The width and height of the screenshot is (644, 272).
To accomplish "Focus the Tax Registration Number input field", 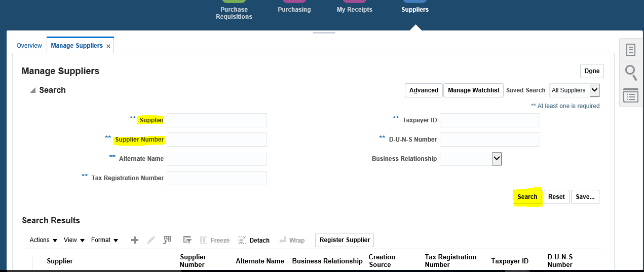I will coord(217,178).
